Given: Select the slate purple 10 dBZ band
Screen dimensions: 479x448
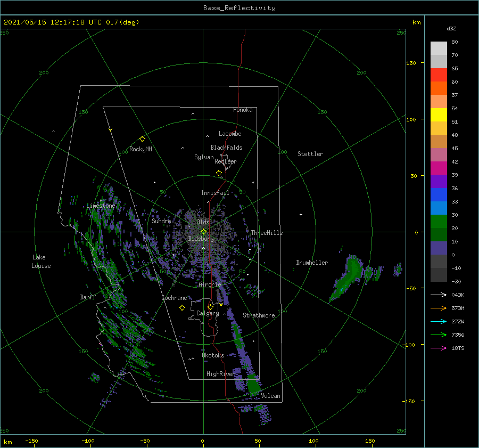Looking at the screenshot, I should click(x=439, y=248).
